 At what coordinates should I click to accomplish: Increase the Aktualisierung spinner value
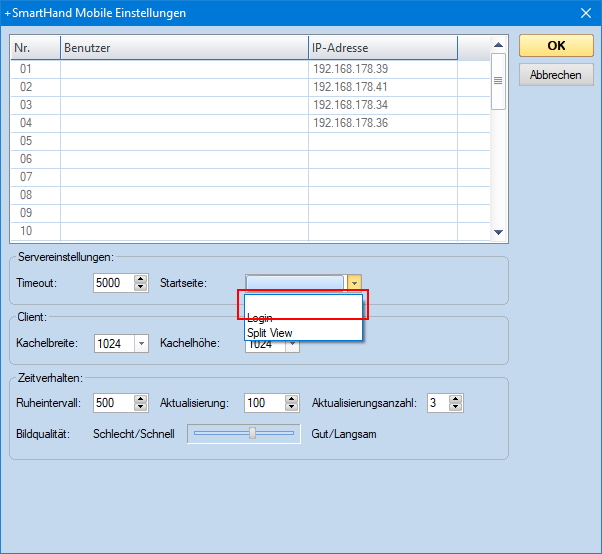pos(291,399)
